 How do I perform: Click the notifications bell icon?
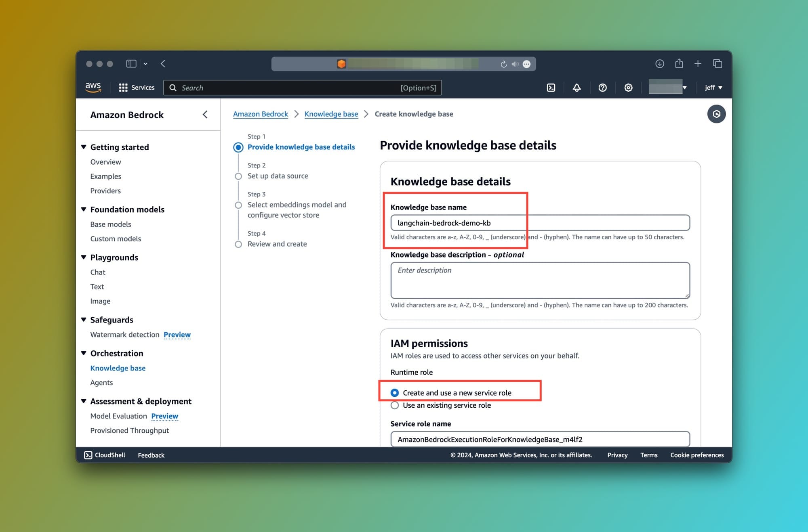tap(575, 87)
